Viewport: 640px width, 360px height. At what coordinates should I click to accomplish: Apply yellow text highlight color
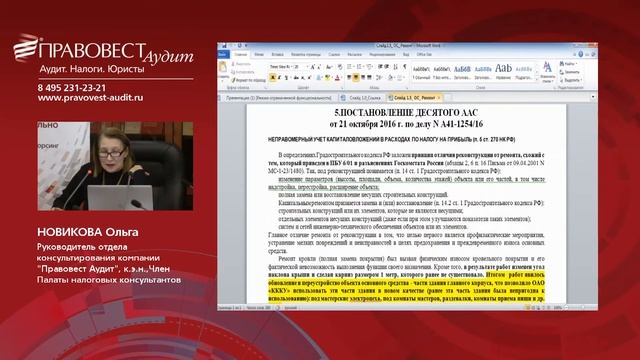327,78
